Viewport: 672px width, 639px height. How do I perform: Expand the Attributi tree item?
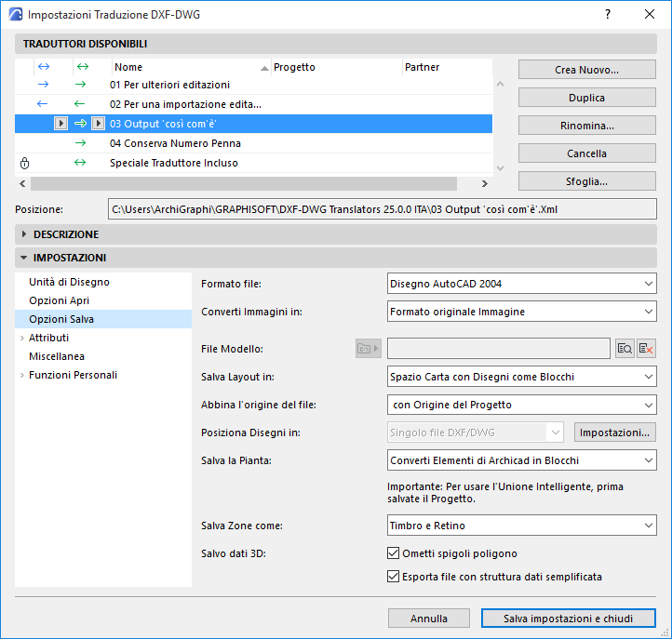(x=22, y=338)
